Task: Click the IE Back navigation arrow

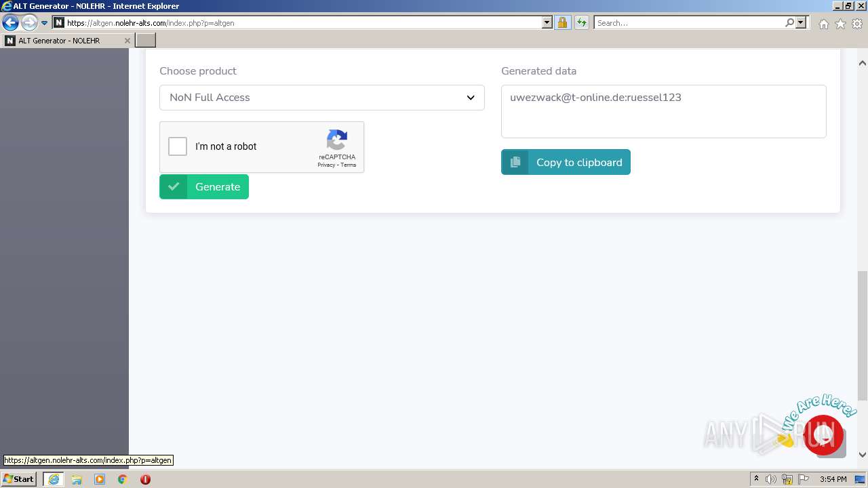Action: (x=10, y=23)
